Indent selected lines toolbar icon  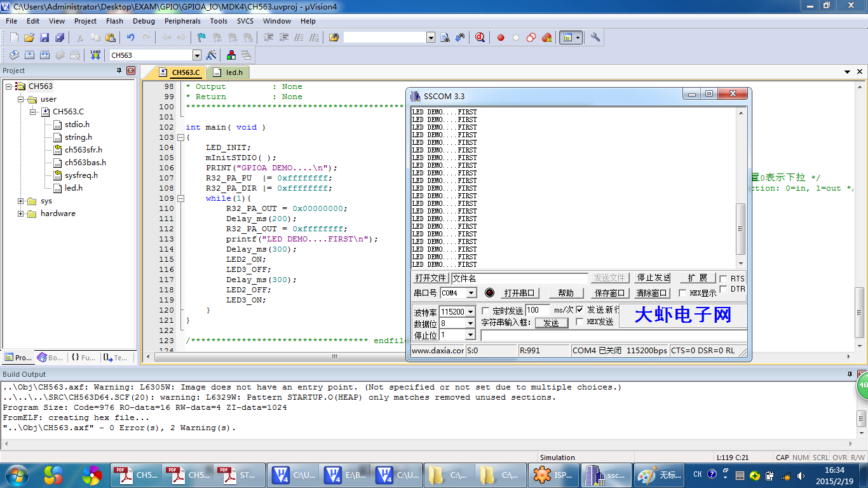click(269, 37)
